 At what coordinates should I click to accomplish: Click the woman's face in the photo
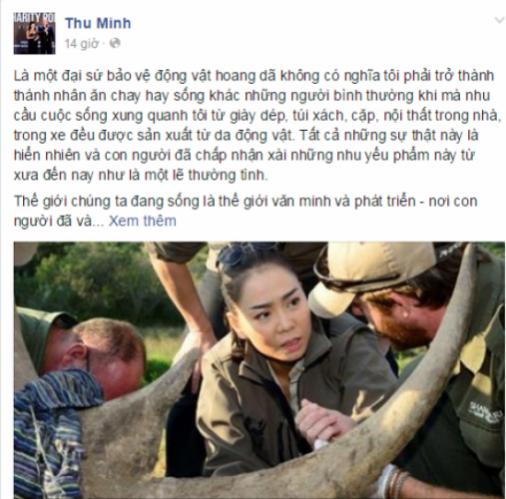(x=278, y=320)
